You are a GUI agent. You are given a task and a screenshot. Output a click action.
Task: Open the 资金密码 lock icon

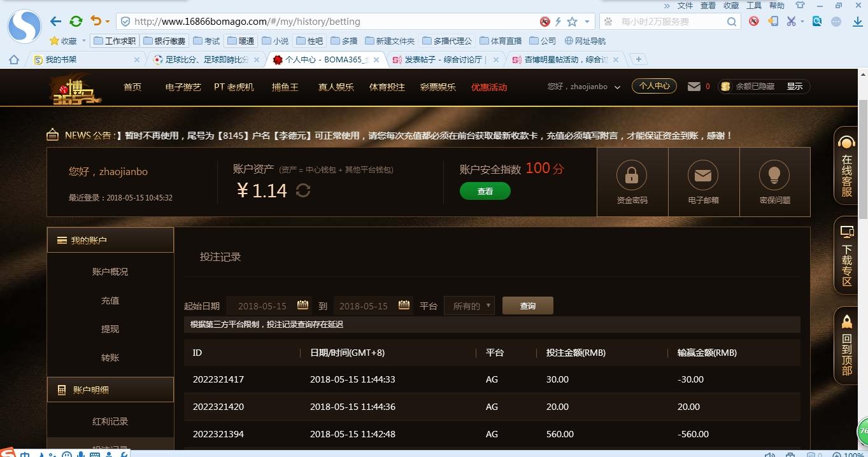(x=632, y=174)
